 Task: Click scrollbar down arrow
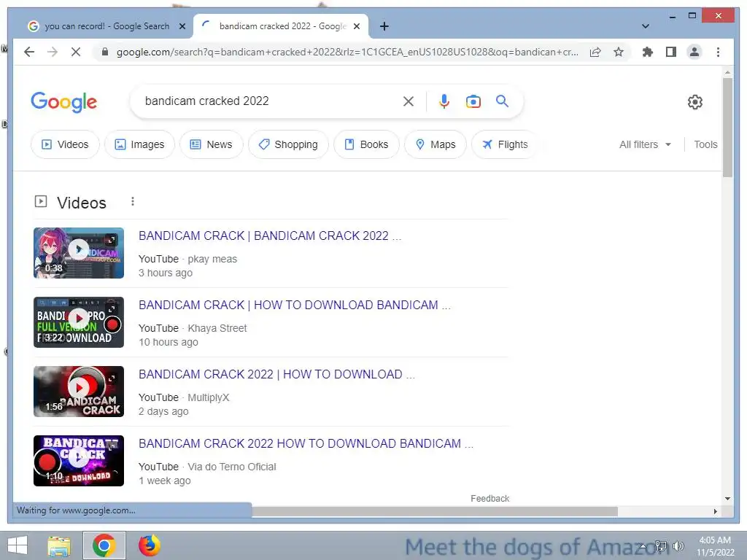tap(727, 499)
